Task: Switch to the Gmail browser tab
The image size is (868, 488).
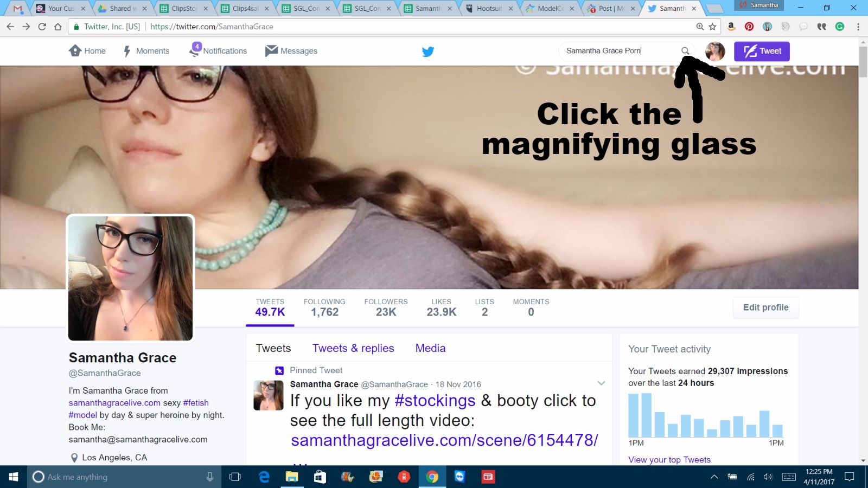Action: (17, 8)
